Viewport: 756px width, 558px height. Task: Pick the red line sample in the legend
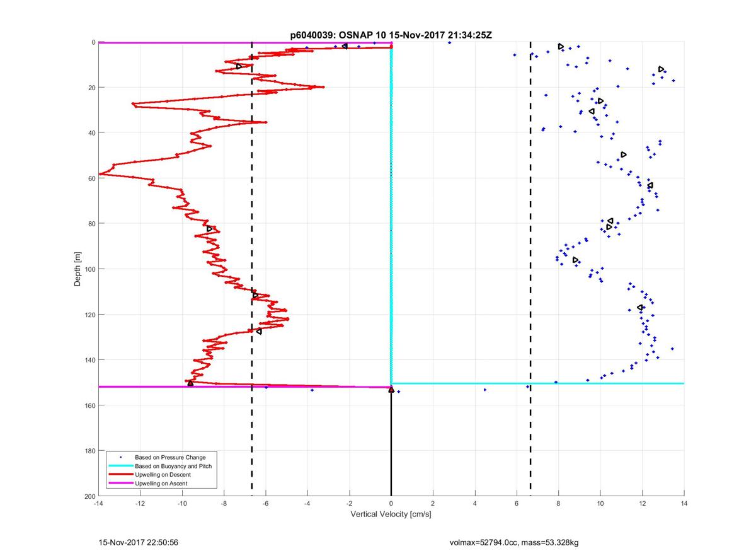120,475
